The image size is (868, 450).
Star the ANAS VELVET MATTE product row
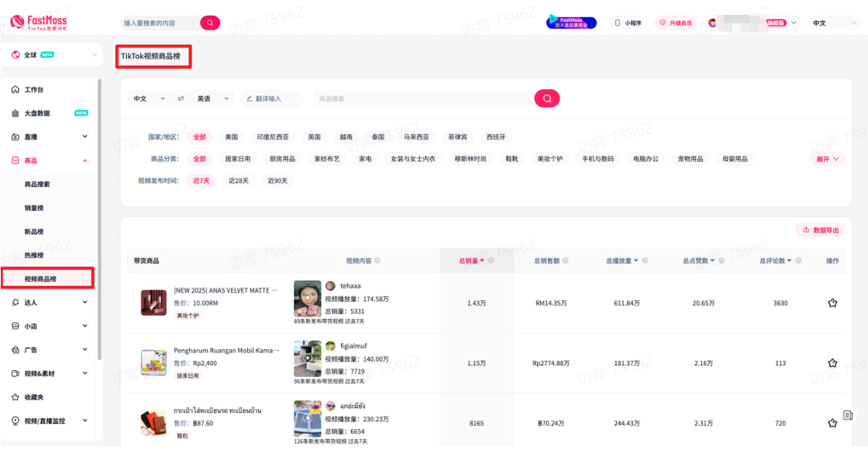[832, 303]
